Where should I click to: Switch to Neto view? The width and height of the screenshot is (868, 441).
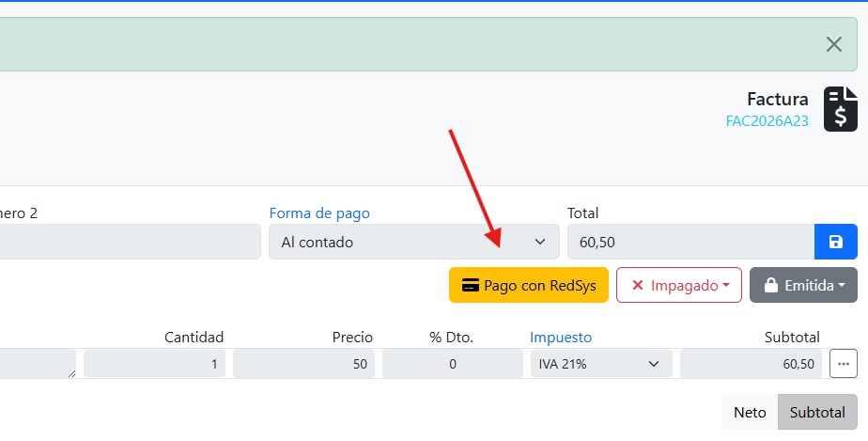click(x=750, y=412)
